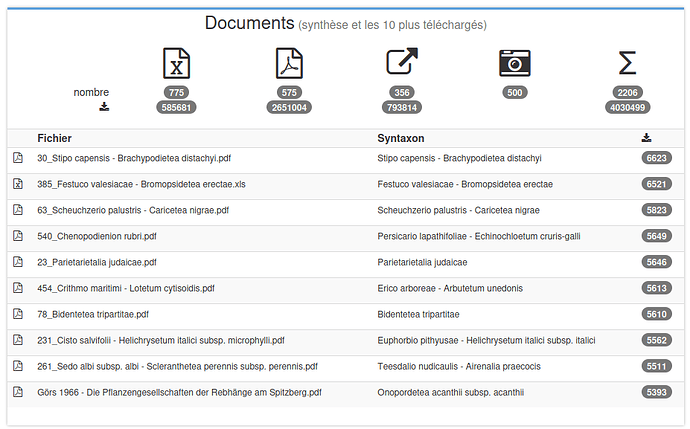690x429 pixels.
Task: Click the download column header icon
Action: pyautogui.click(x=646, y=138)
